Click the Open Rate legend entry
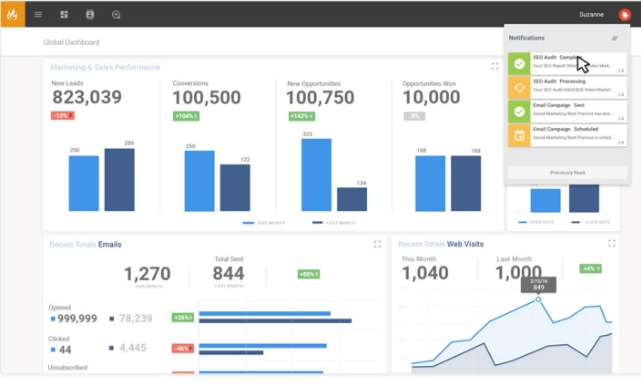Viewport: 641px width, 387px height. (536, 222)
